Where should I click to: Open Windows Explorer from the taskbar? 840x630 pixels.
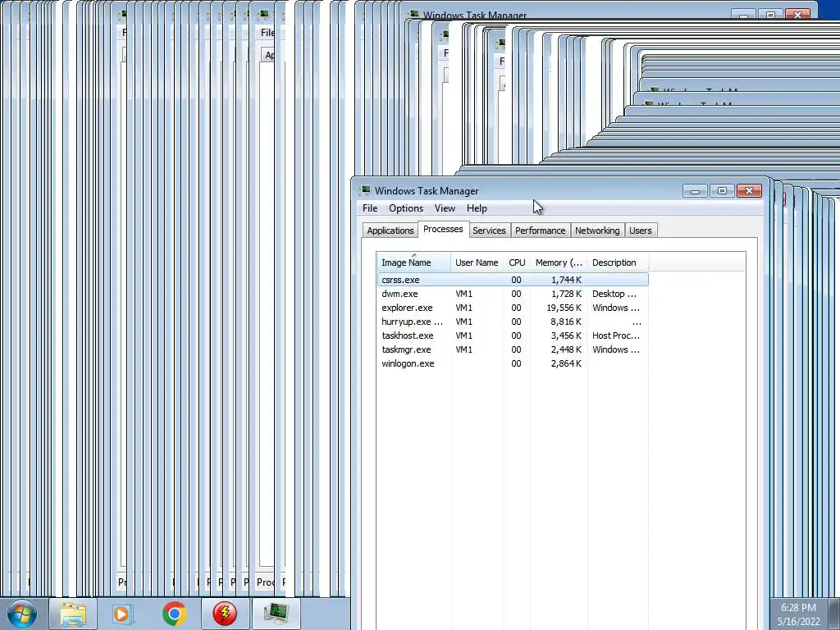(x=73, y=614)
